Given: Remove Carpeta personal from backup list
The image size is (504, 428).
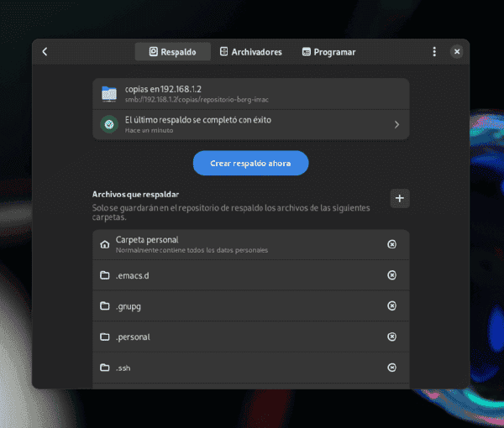Looking at the screenshot, I should (x=391, y=244).
